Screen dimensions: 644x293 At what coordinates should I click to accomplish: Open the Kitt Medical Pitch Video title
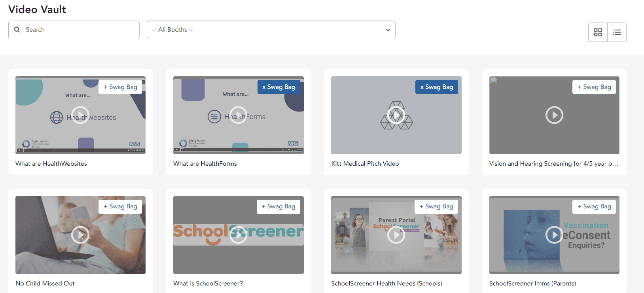pyautogui.click(x=365, y=164)
